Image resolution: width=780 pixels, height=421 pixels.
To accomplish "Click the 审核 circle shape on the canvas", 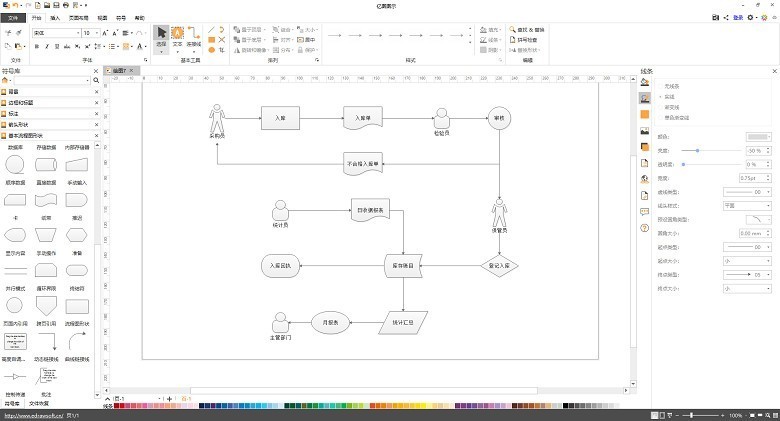I will coord(500,118).
